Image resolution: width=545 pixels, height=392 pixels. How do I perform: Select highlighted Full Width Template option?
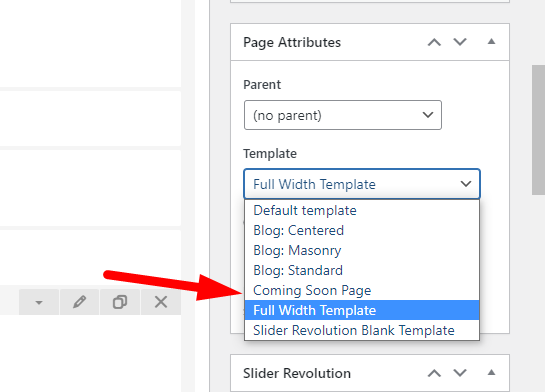[x=362, y=310]
